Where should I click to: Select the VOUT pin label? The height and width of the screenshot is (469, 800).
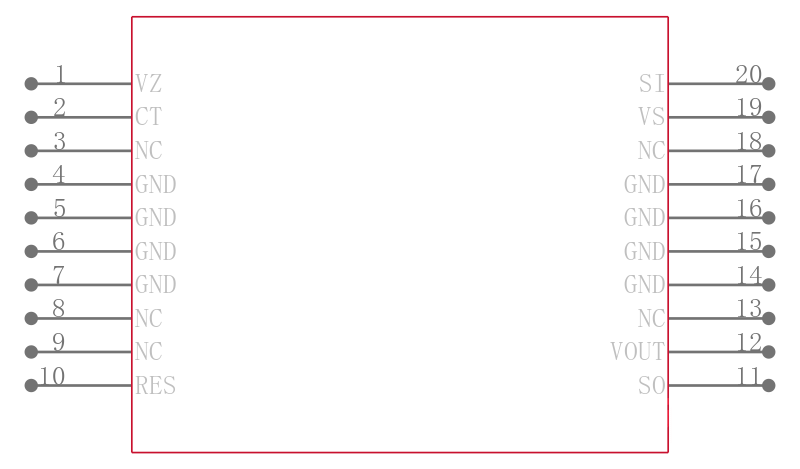pyautogui.click(x=638, y=352)
